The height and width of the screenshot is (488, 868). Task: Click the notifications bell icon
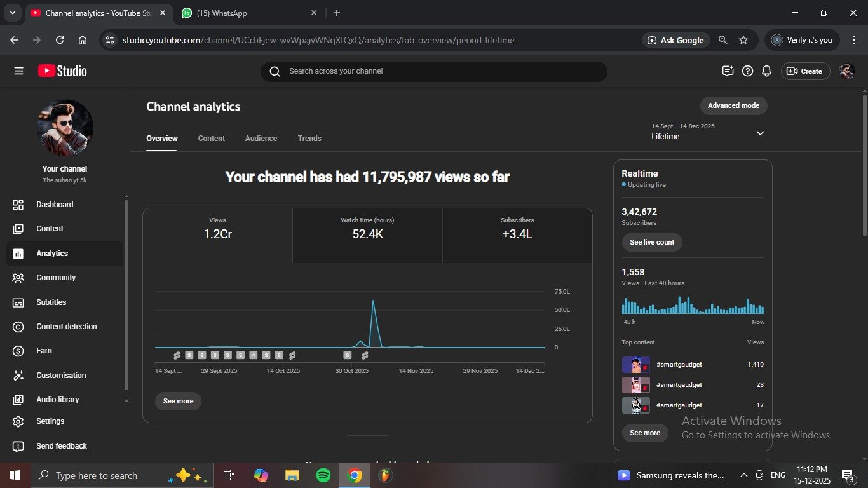766,71
